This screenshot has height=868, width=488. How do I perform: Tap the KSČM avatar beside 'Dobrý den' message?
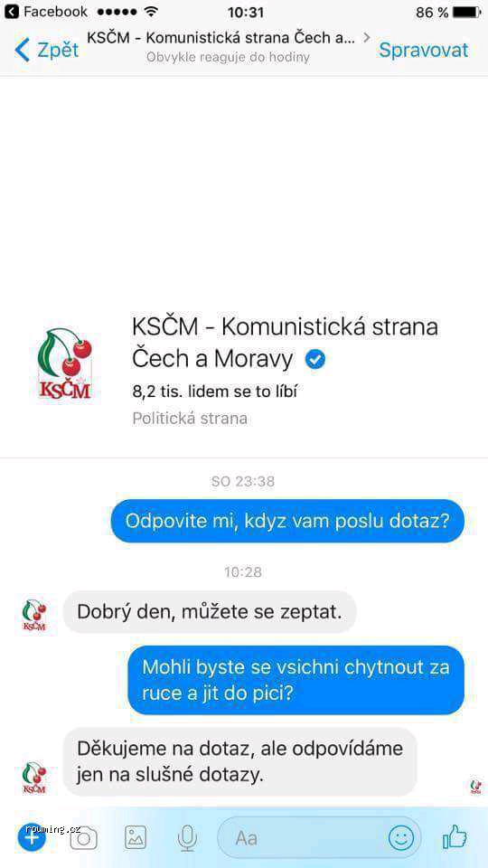[x=33, y=616]
